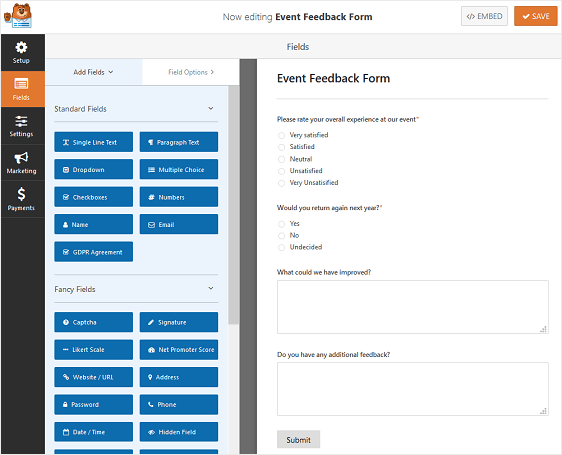This screenshot has width=562, height=455.
Task: Click the orange Save button
Action: click(x=535, y=16)
